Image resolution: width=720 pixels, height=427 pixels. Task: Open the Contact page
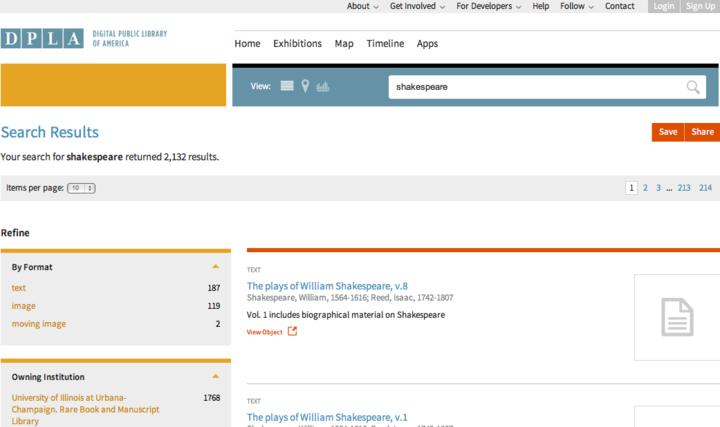coord(619,6)
